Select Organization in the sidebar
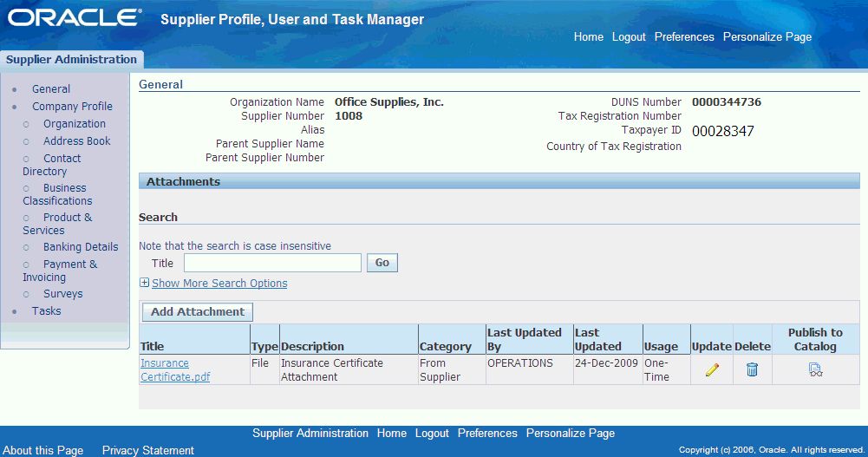This screenshot has height=457, width=868. point(75,124)
